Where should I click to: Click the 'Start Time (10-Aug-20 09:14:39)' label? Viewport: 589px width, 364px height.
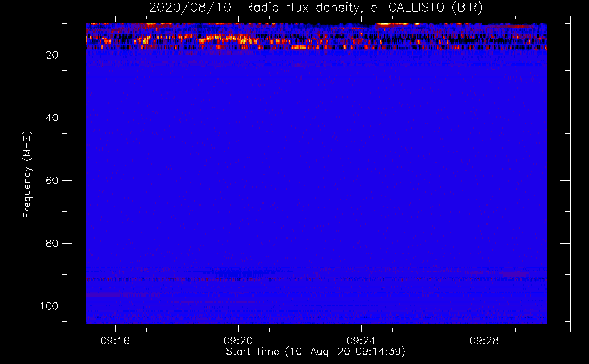[x=316, y=352]
